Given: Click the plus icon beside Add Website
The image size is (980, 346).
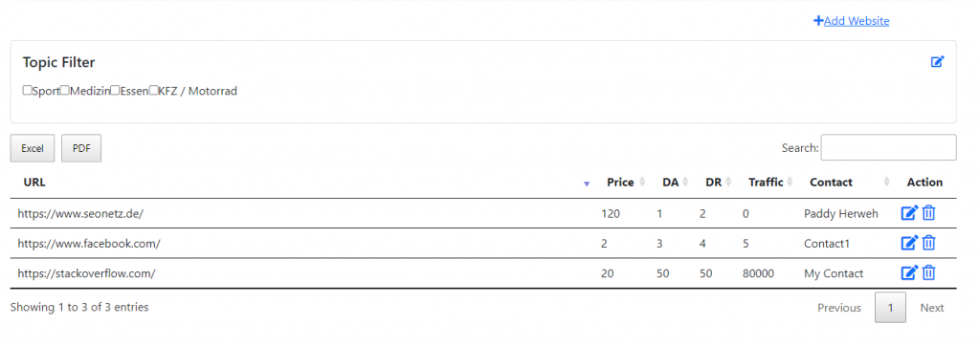Looking at the screenshot, I should (x=818, y=21).
